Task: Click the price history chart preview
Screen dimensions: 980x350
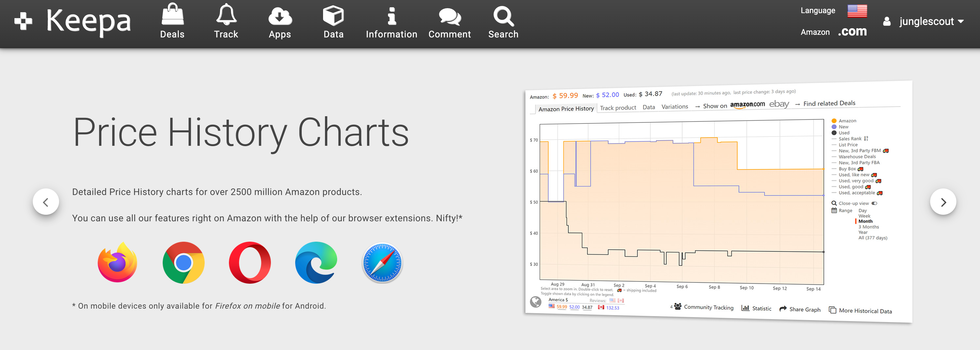Action: 719,202
